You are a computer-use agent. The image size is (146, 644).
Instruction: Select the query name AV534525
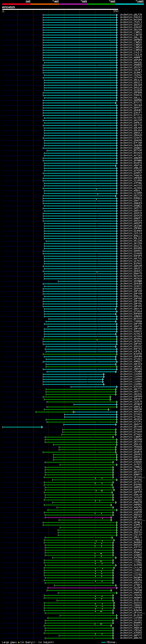(8, 7)
